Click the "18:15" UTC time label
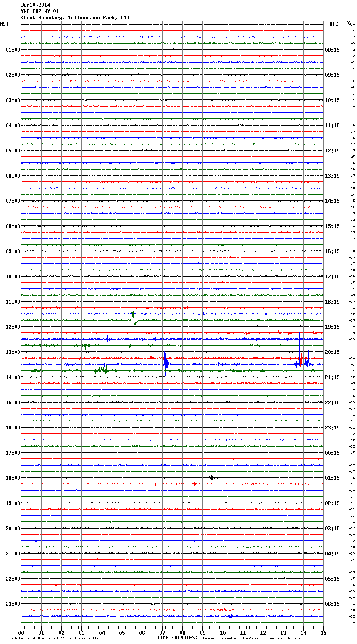 pyautogui.click(x=332, y=302)
